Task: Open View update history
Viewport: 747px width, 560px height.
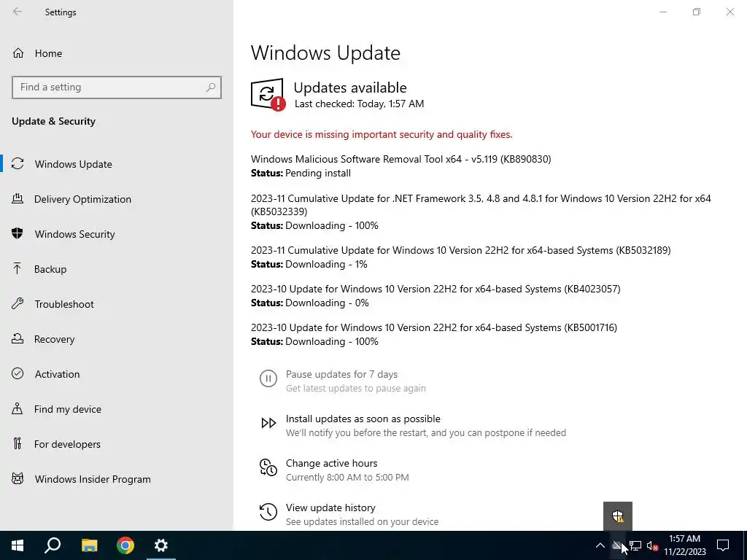Action: pos(330,507)
